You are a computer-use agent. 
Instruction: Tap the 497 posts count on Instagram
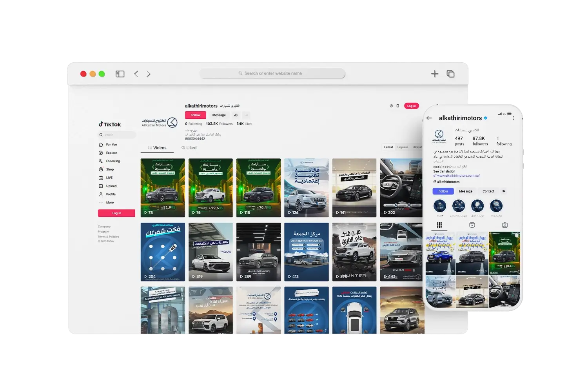click(x=459, y=141)
